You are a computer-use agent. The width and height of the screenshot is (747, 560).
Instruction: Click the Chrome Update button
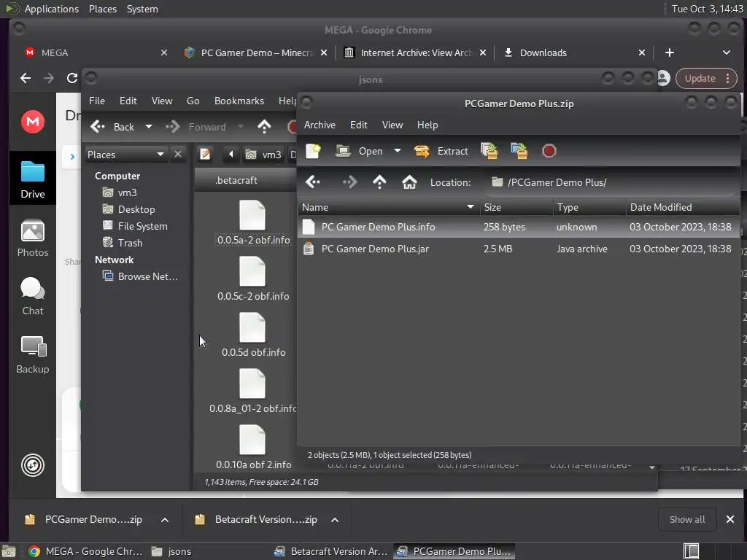pyautogui.click(x=706, y=79)
